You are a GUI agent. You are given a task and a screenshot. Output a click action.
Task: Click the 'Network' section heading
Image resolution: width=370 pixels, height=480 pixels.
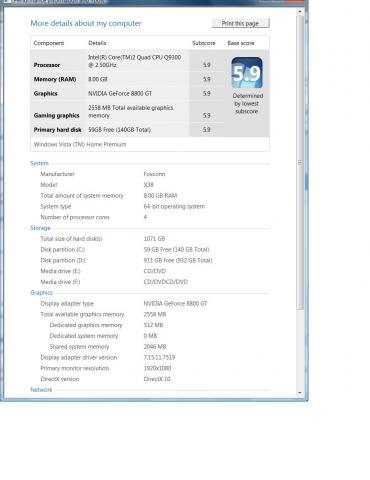coord(41,390)
